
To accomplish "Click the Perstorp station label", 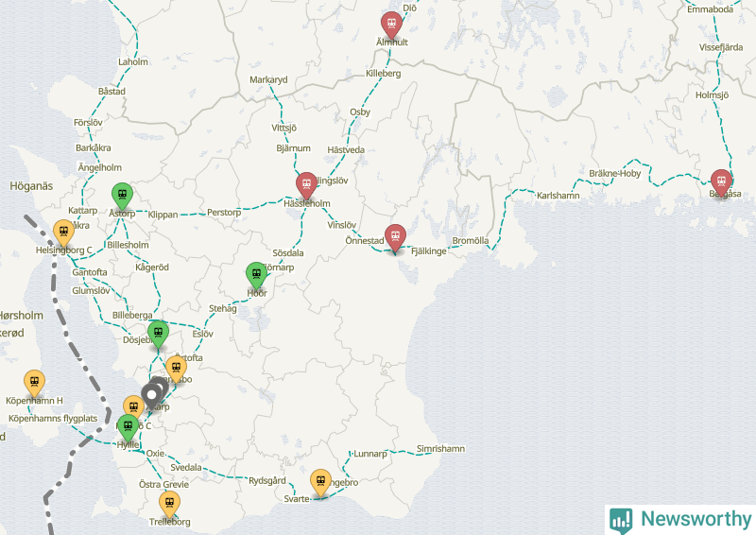I will pyautogui.click(x=224, y=213).
